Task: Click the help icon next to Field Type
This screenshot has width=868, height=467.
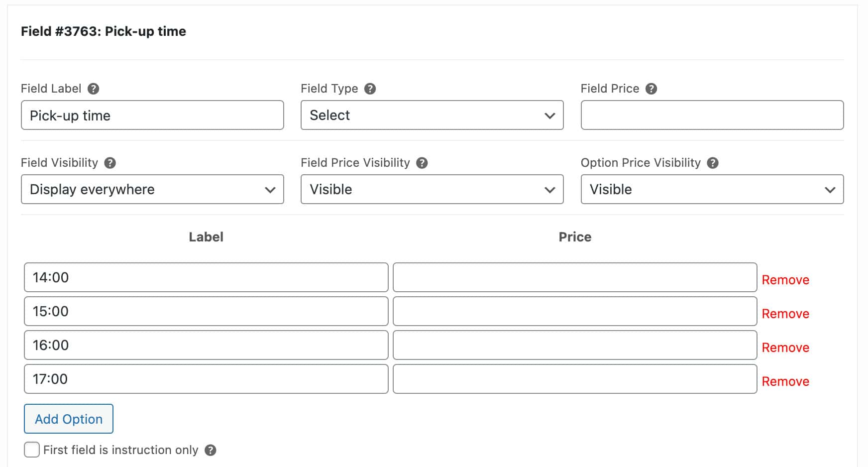Action: (x=370, y=89)
